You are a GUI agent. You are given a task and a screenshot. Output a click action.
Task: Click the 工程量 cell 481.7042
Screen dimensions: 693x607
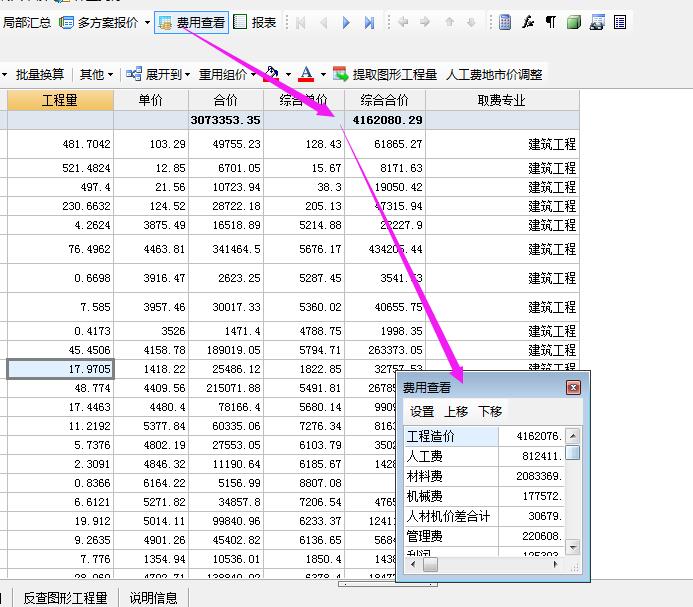coord(60,144)
